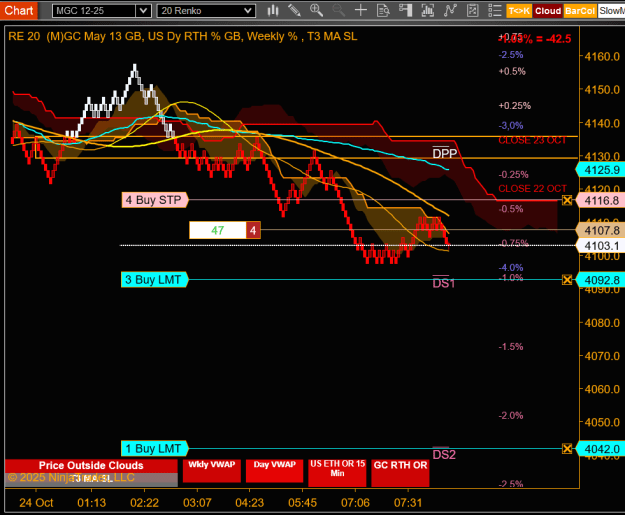Click the 4116.8 stop order price tag
Screen dimensions: 625x515
tap(600, 200)
